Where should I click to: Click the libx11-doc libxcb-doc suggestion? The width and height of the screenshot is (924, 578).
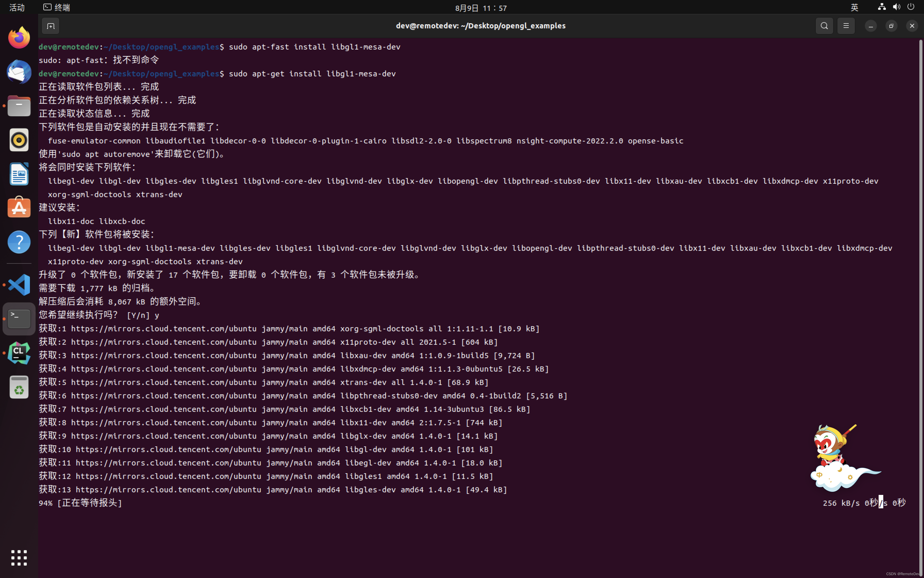[97, 221]
